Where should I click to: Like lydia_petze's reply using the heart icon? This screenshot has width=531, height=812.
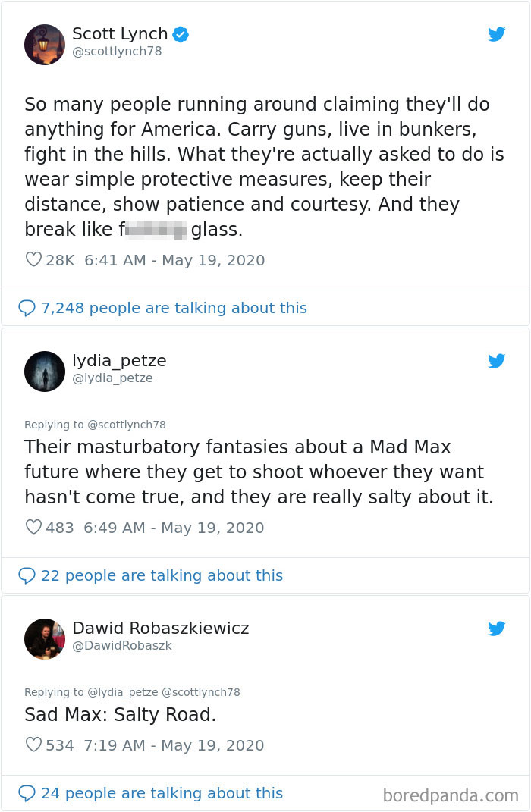click(x=33, y=528)
